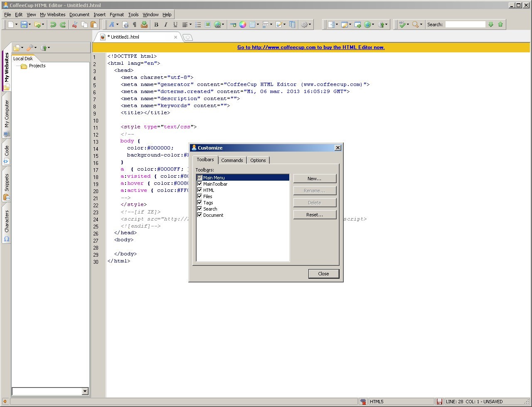
Task: Apply italic with the I icon
Action: point(166,25)
